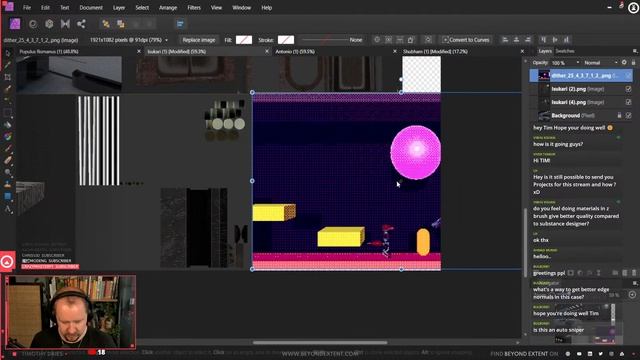Click the account profile icon

[x=633, y=8]
